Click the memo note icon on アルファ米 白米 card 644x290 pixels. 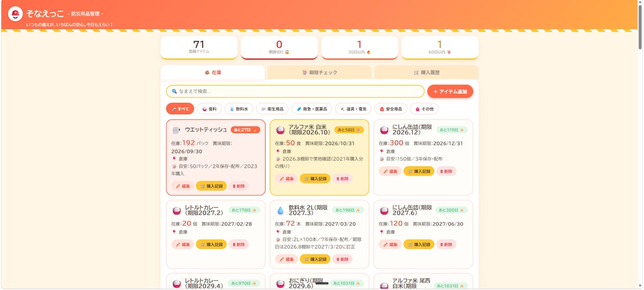[x=278, y=158]
